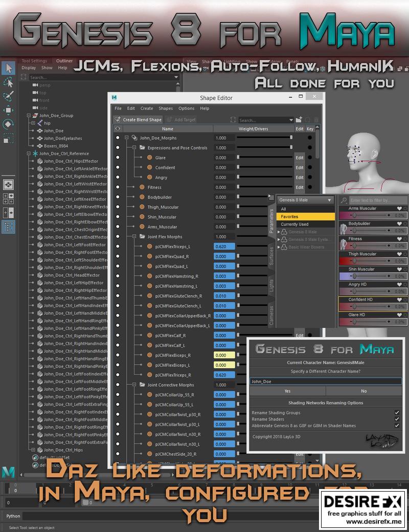Viewport: 409px width, 532px height.
Task: Uncheck Rename Shading Groups checkbox
Action: (397, 412)
